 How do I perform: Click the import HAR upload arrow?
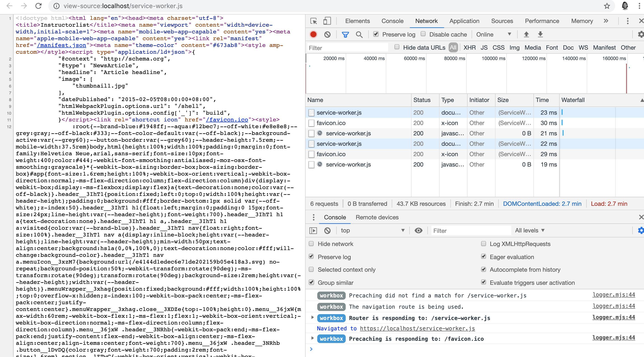526,34
